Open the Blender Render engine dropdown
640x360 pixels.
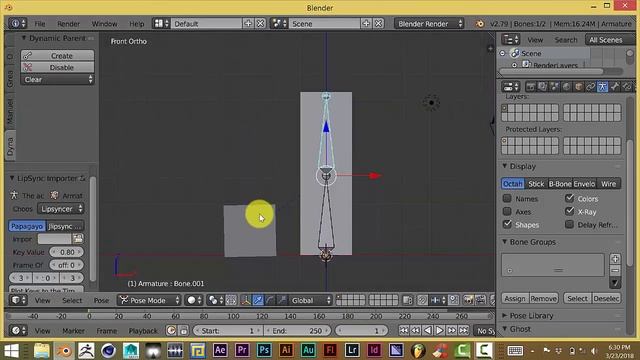tap(429, 24)
